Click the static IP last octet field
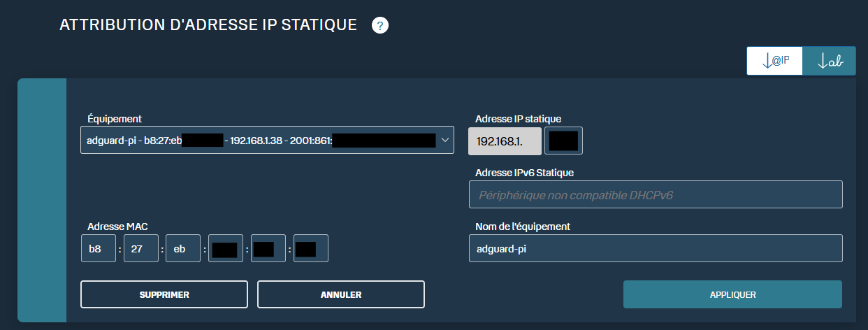This screenshot has height=330, width=868. pyautogui.click(x=563, y=141)
